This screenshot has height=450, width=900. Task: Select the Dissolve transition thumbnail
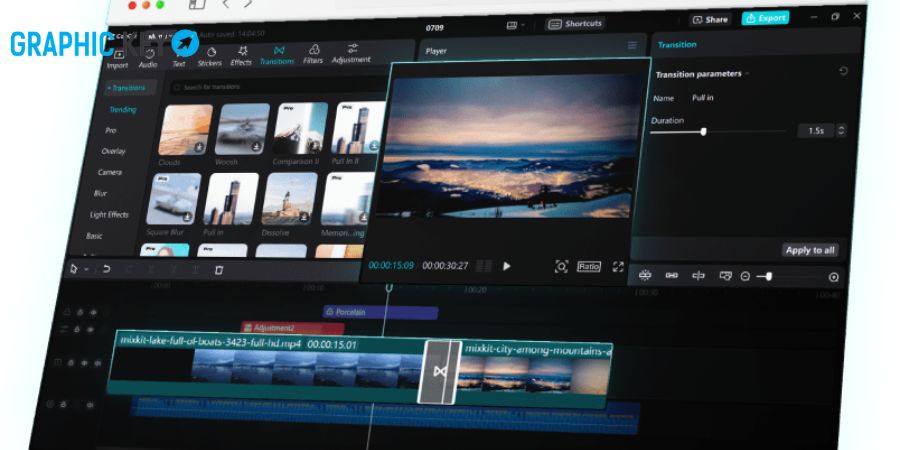click(x=289, y=199)
